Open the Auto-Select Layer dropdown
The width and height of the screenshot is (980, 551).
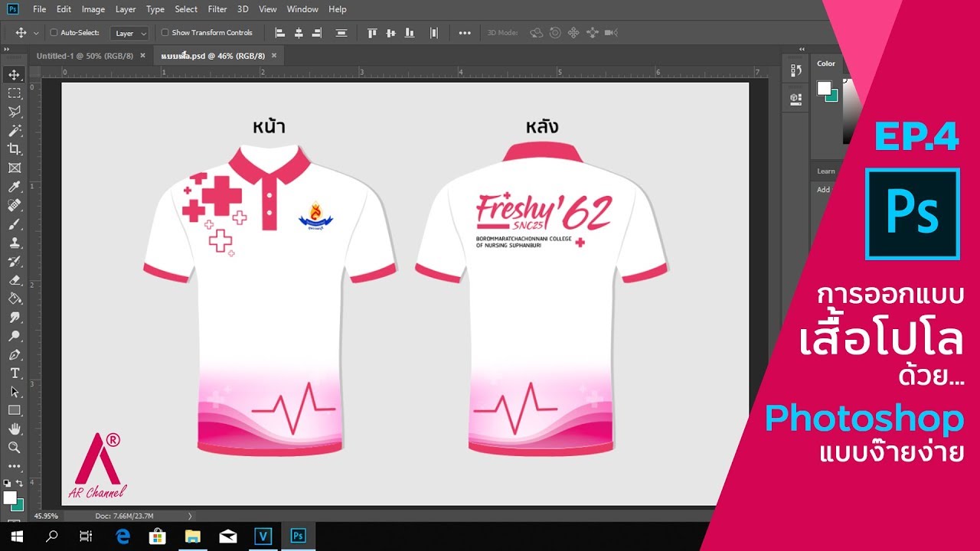[x=129, y=33]
